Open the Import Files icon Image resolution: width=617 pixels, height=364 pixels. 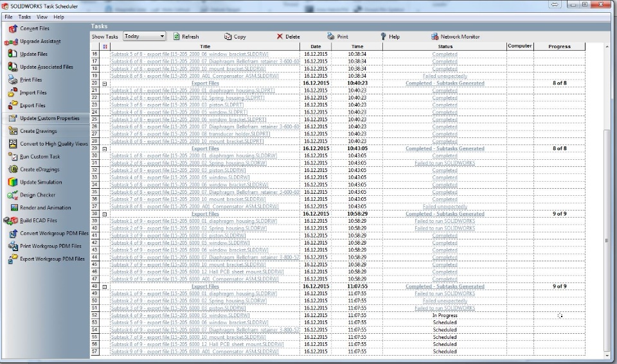click(13, 92)
